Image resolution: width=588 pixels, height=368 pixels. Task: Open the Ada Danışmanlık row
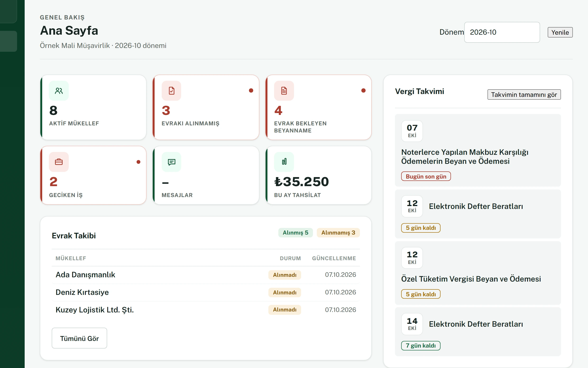[206, 275]
